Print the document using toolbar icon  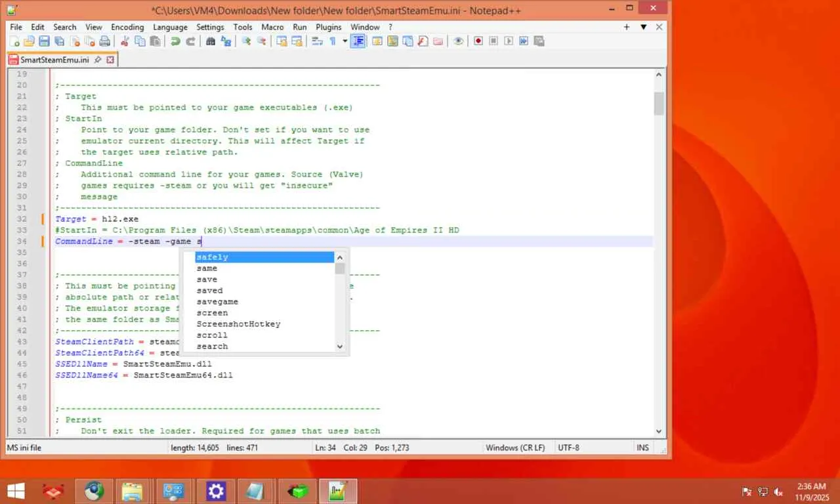[x=104, y=41]
